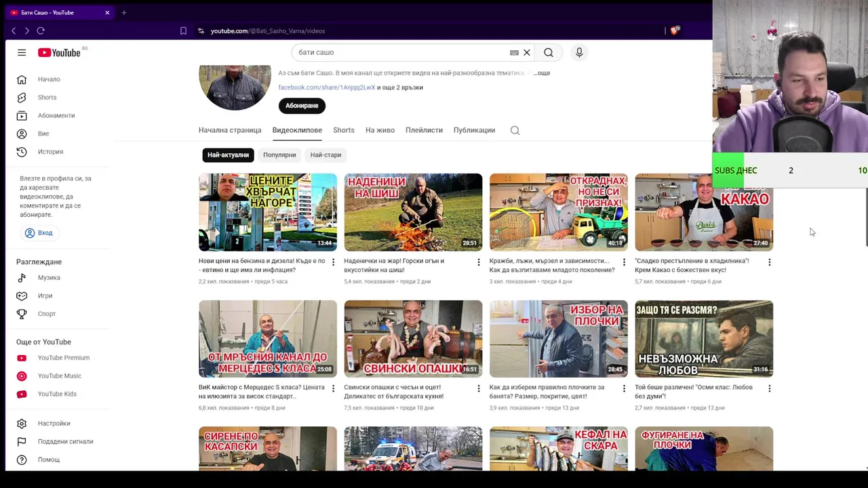
Task: Select the Популярни filter chip
Action: click(279, 155)
